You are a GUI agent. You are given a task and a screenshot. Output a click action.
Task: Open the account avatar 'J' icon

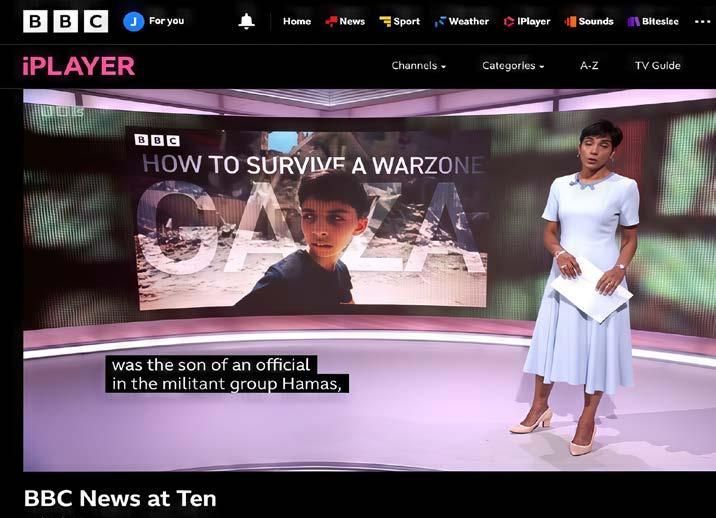133,21
